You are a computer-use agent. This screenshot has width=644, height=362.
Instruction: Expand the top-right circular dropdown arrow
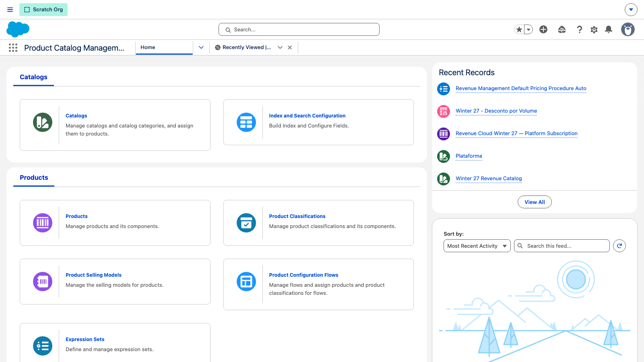click(631, 10)
